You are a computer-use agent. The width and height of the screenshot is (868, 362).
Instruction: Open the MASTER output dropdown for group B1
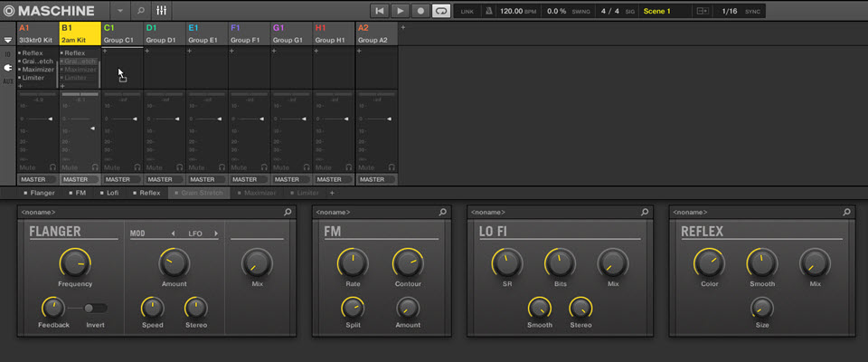pyautogui.click(x=80, y=179)
